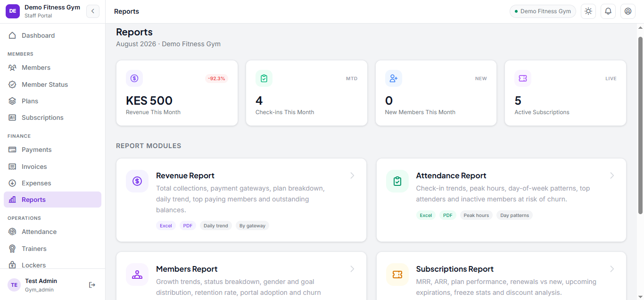The height and width of the screenshot is (300, 644).
Task: Click the Members people icon
Action: click(x=12, y=67)
